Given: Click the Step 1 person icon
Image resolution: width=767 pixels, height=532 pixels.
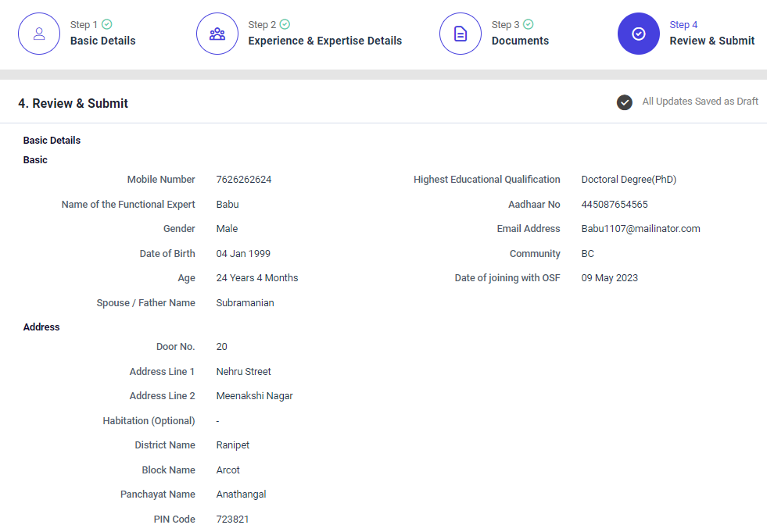Looking at the screenshot, I should point(39,34).
